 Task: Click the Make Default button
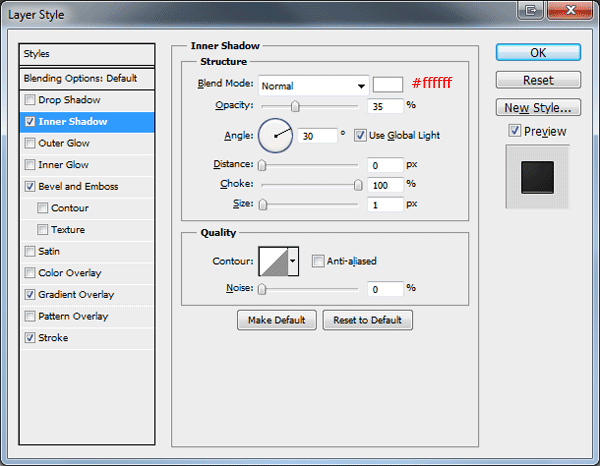[277, 320]
